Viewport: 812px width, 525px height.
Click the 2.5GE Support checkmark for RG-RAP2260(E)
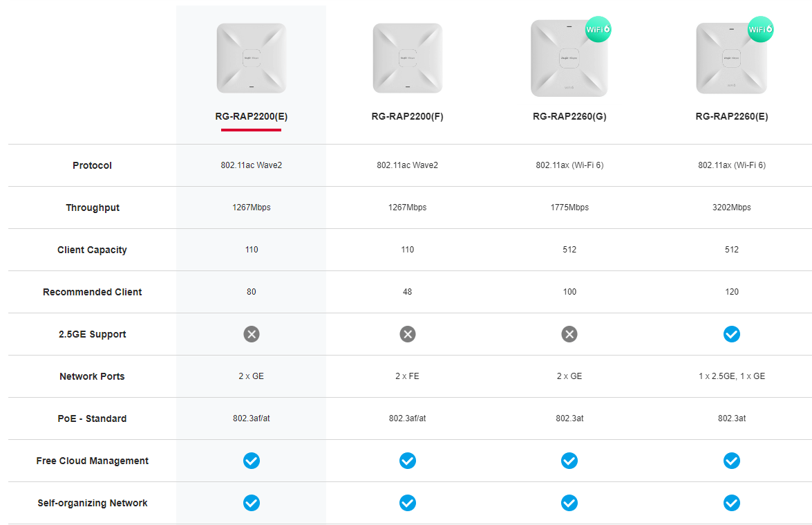coord(732,334)
